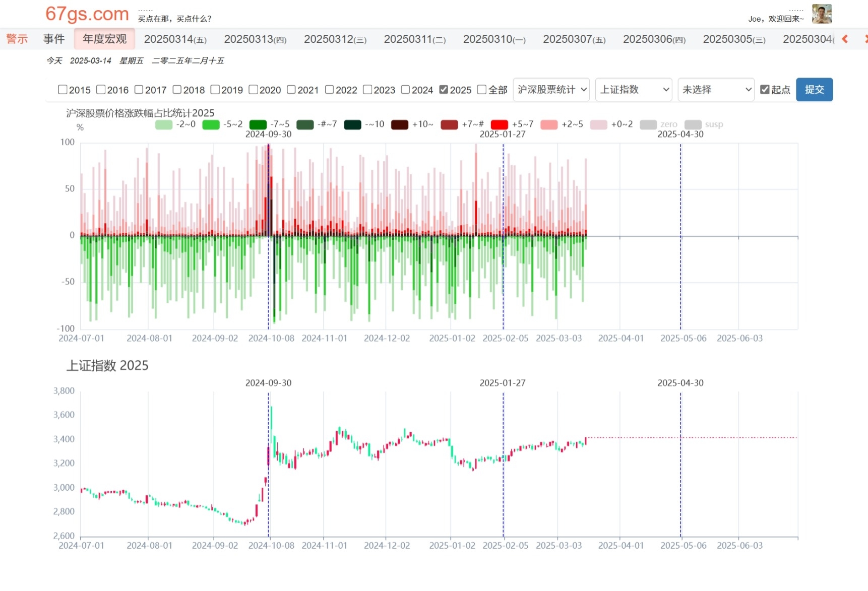
Task: Switch to the 20250312(三) date tab
Action: [x=335, y=39]
